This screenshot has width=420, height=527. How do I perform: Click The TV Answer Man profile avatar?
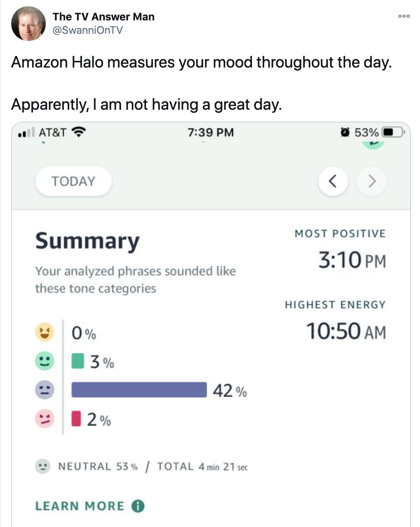28,23
